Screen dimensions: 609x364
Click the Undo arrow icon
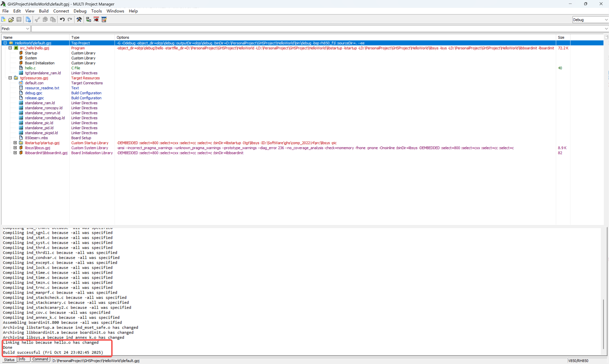click(62, 20)
